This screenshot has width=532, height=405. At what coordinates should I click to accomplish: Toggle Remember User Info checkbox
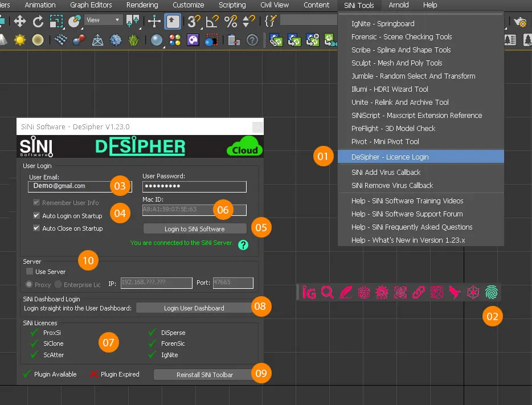coord(36,203)
